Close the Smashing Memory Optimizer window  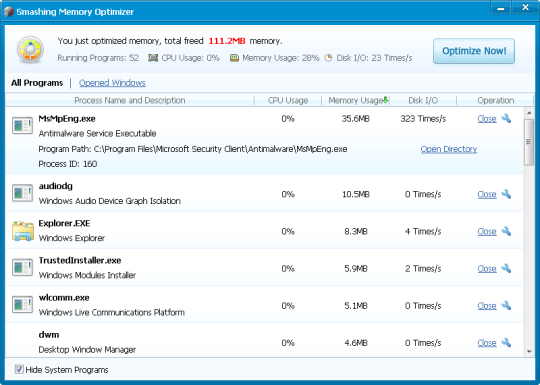pos(525,8)
